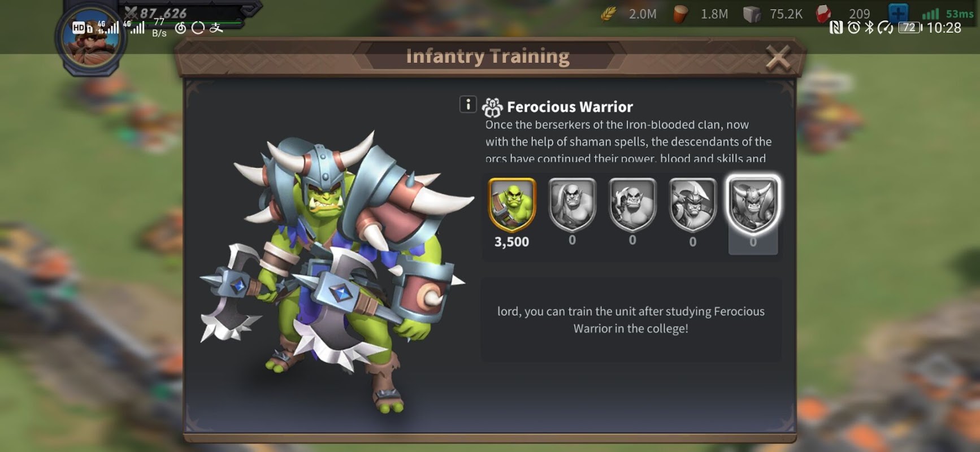Tap the study in college hint message
Viewport: 980px width, 452px height.
(x=631, y=320)
